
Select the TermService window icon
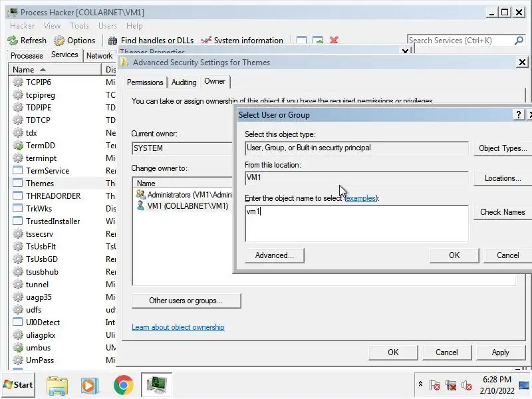tap(18, 170)
